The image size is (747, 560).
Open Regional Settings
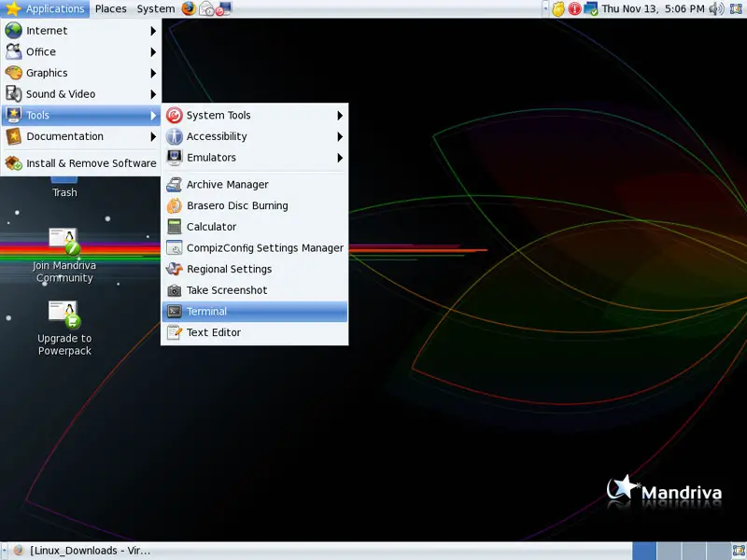(x=255, y=269)
